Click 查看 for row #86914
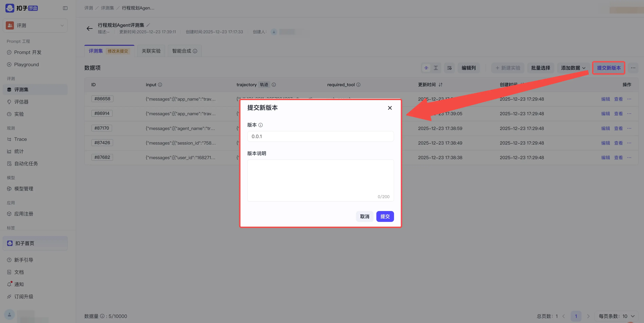This screenshot has height=323, width=644. pos(619,114)
